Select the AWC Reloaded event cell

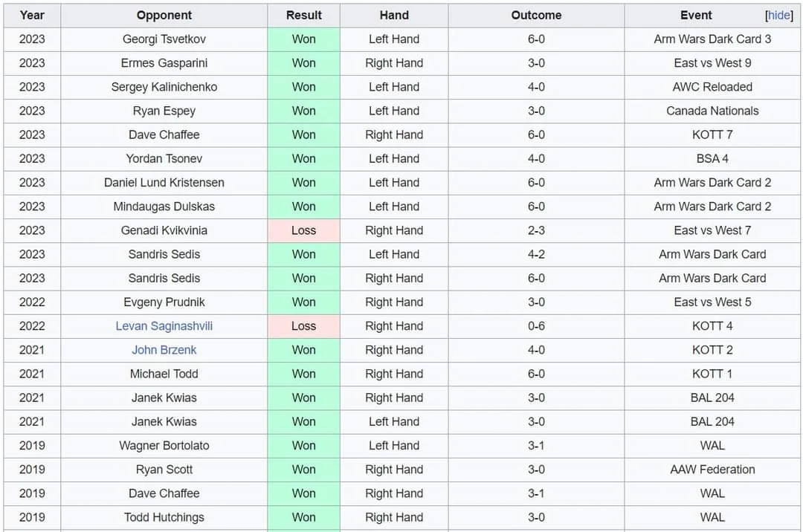(712, 87)
